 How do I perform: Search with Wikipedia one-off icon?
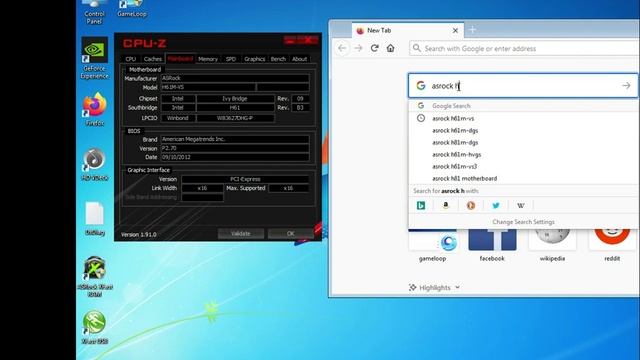click(x=520, y=205)
